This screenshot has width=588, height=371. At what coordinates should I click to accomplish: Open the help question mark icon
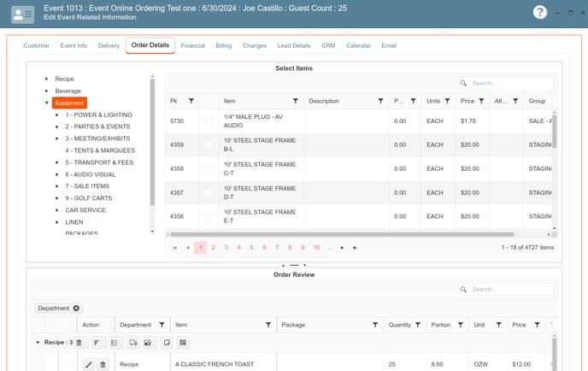pos(539,12)
